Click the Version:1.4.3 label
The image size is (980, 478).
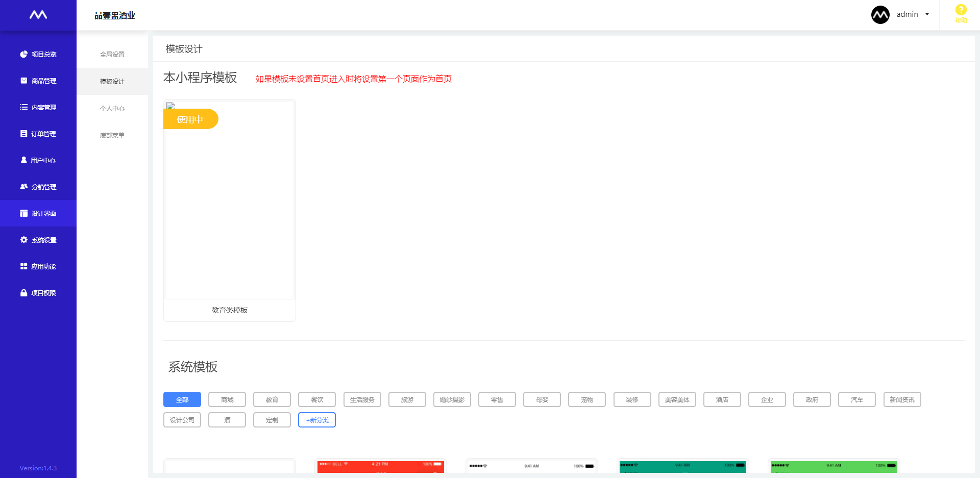pyautogui.click(x=38, y=468)
